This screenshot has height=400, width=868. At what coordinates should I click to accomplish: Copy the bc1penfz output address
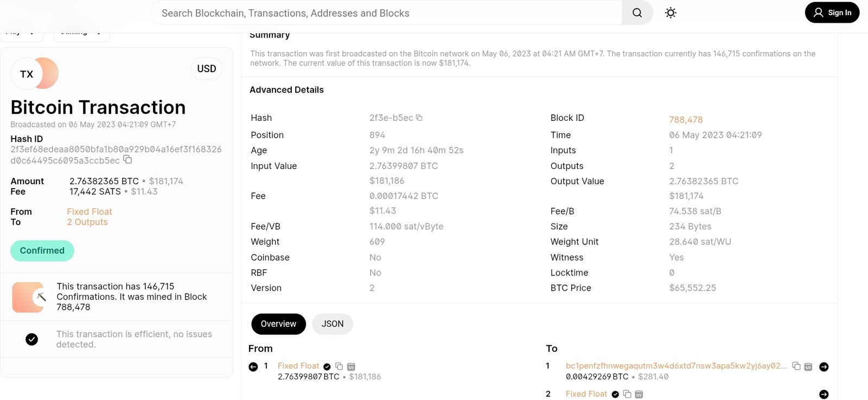coord(796,366)
